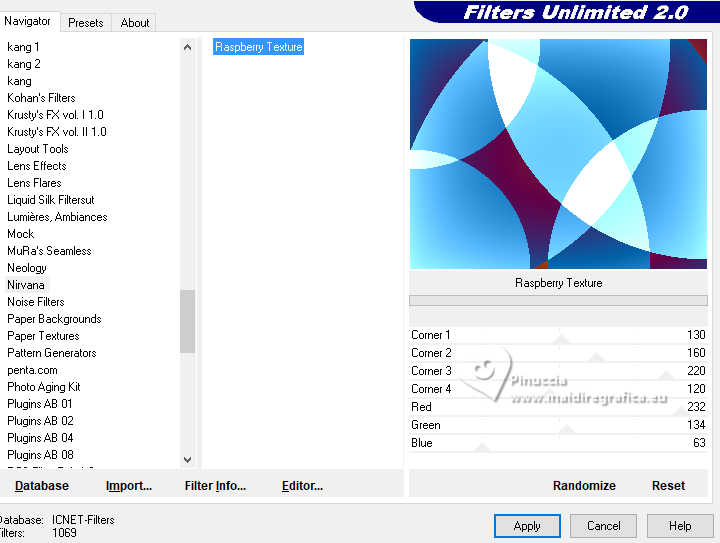The image size is (720, 543).
Task: Select Plugins AB 02 category
Action: pyautogui.click(x=40, y=420)
